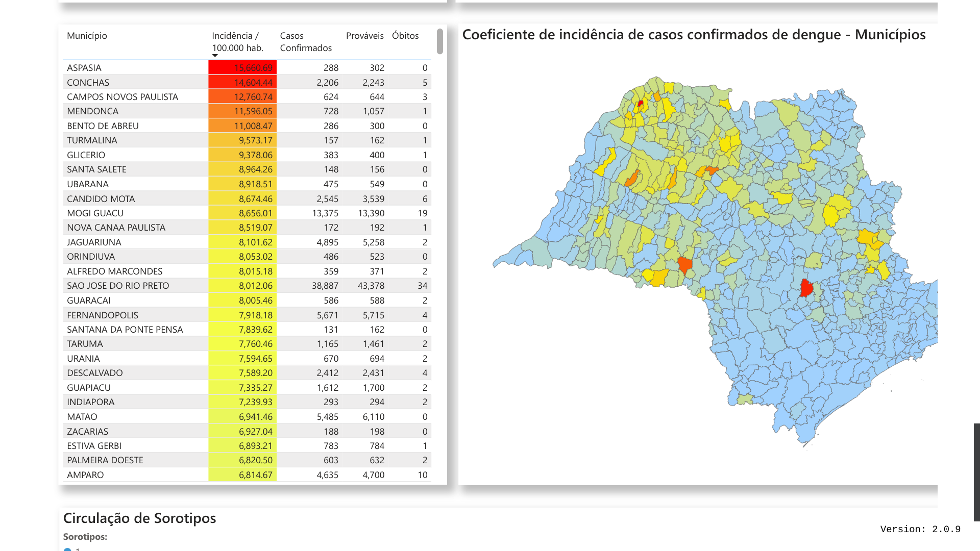Image resolution: width=980 pixels, height=551 pixels.
Task: Click the Circulação de Sorotipos heading
Action: (139, 518)
